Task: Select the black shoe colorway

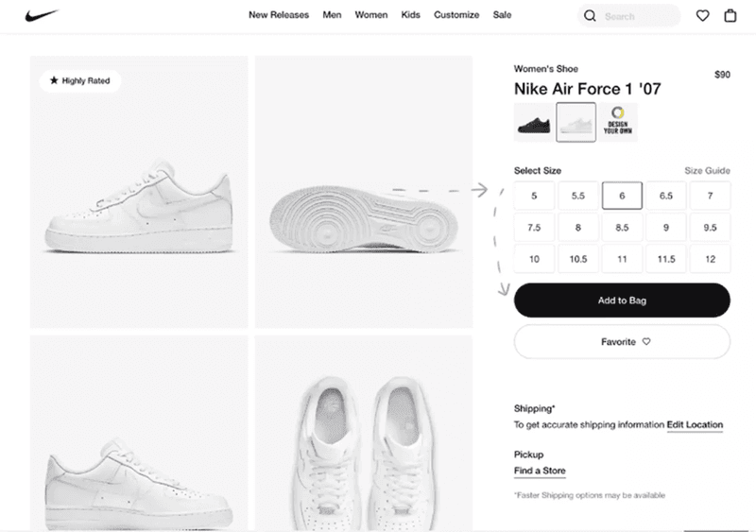Action: [534, 123]
